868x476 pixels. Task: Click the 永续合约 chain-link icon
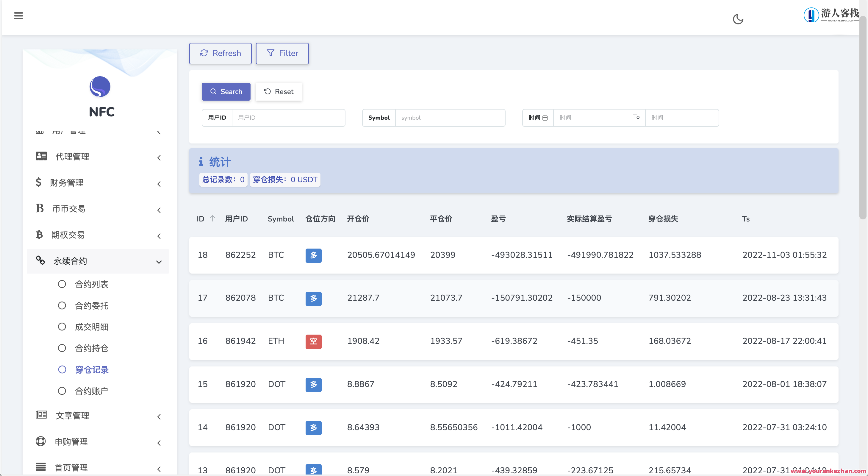coord(40,260)
